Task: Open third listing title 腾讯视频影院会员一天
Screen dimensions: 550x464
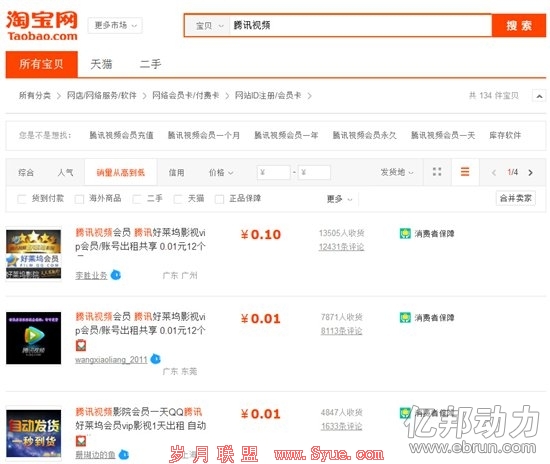Action: 140,419
